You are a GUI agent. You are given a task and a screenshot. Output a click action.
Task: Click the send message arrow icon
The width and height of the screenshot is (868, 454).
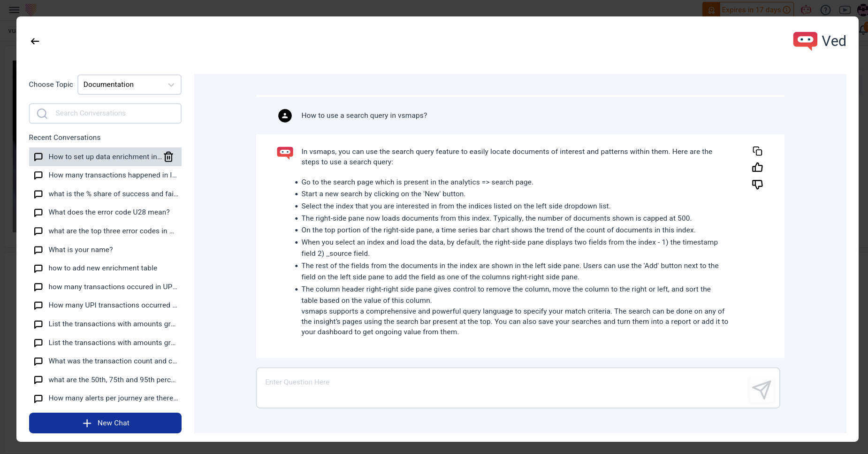click(761, 389)
